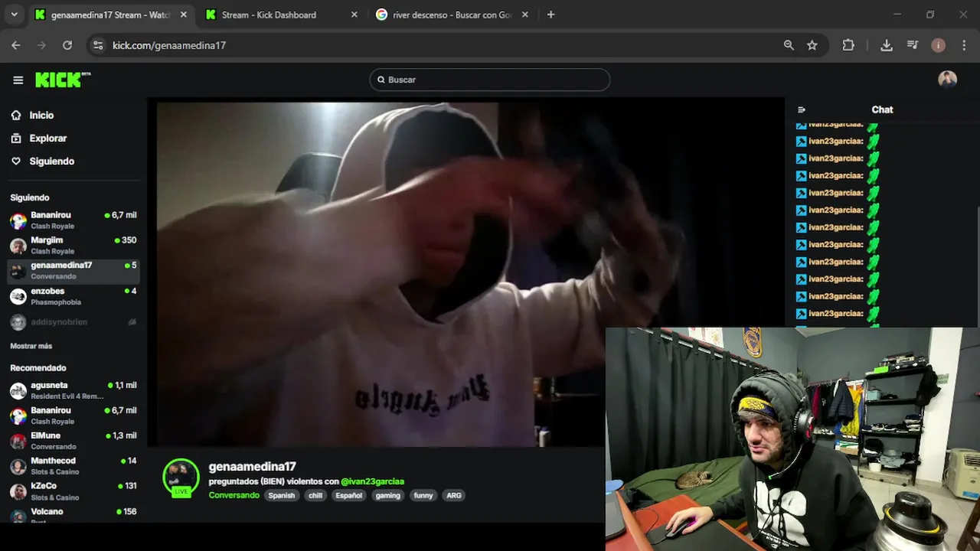Image resolution: width=980 pixels, height=551 pixels.
Task: Click the Español tag
Action: [x=348, y=495]
